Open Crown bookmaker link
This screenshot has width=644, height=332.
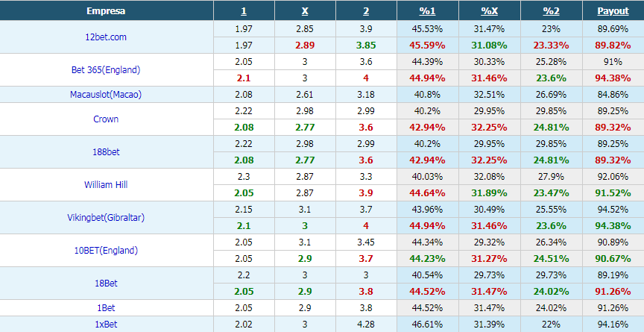pos(106,119)
